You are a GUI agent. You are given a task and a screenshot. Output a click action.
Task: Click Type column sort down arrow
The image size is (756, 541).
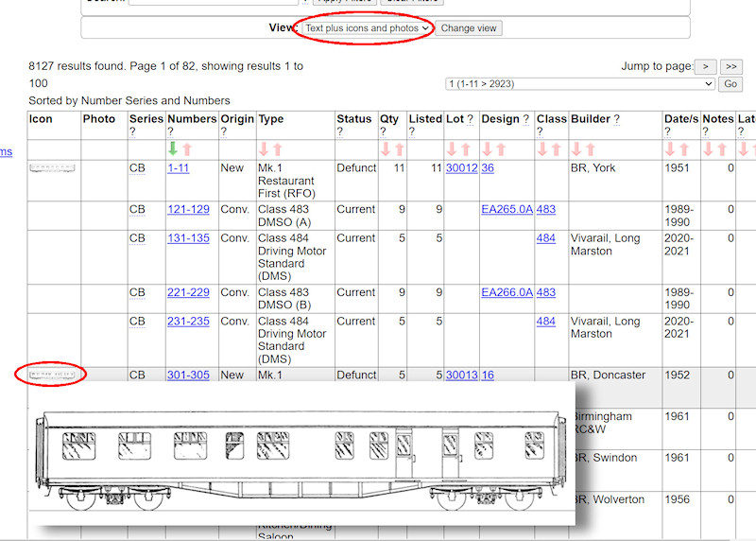[264, 149]
